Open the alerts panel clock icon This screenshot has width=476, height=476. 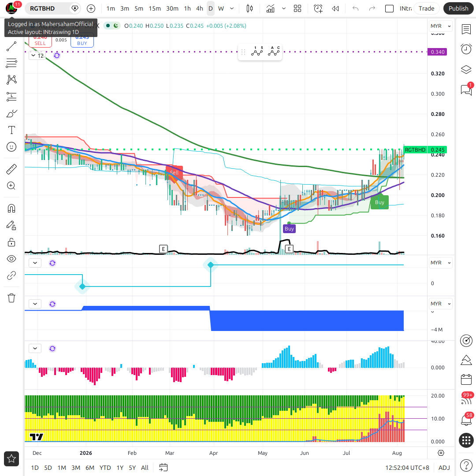click(466, 49)
